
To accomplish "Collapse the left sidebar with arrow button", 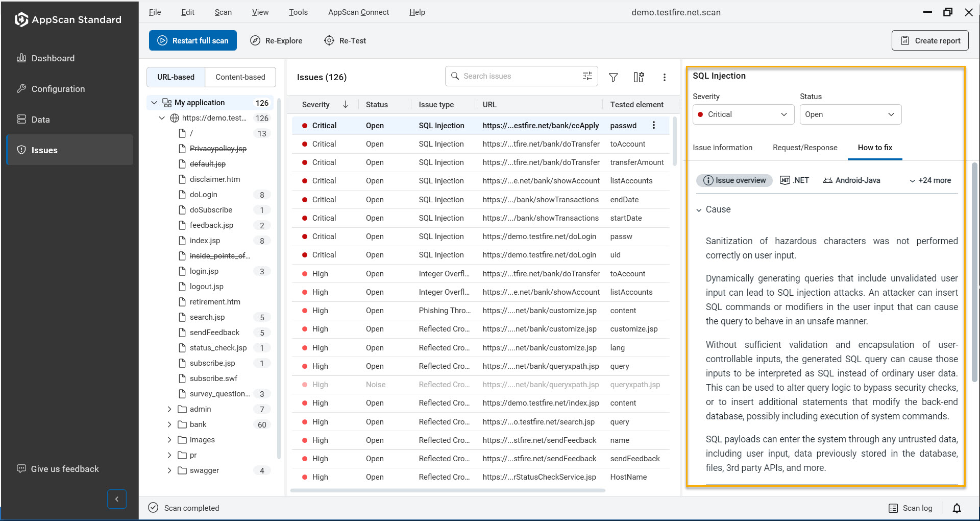I will pos(117,499).
